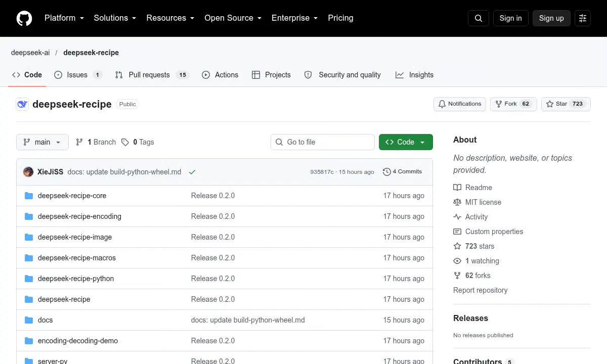Screen dimensions: 607x364
Task: Open appearance settings icon next to Sign up
Action: coord(583,18)
